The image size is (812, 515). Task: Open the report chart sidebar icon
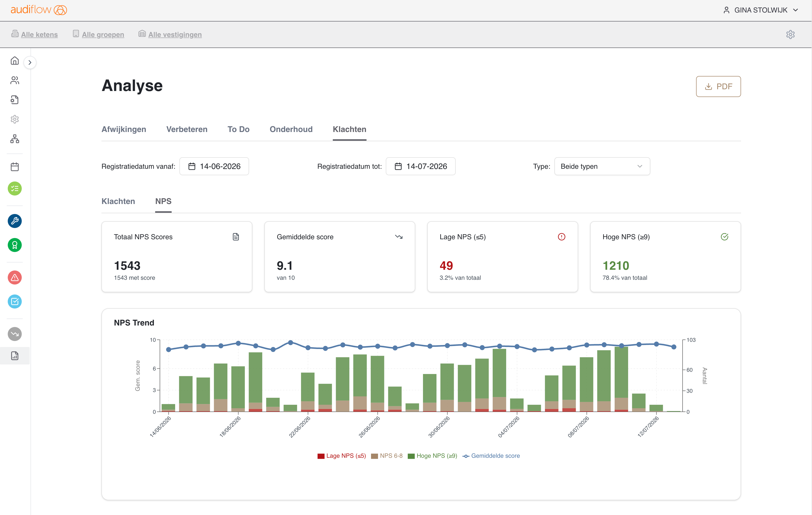[x=14, y=356]
